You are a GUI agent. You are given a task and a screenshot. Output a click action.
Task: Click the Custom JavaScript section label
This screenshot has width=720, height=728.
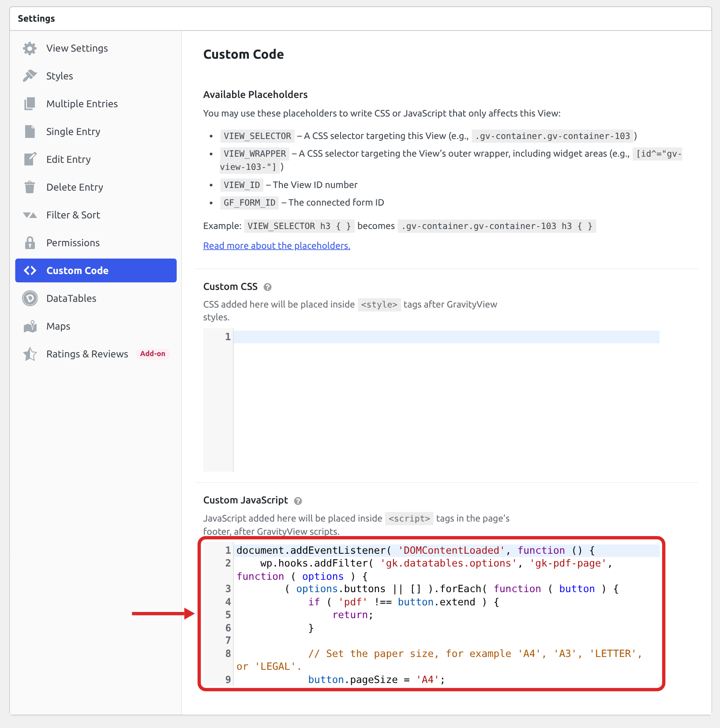(x=246, y=500)
